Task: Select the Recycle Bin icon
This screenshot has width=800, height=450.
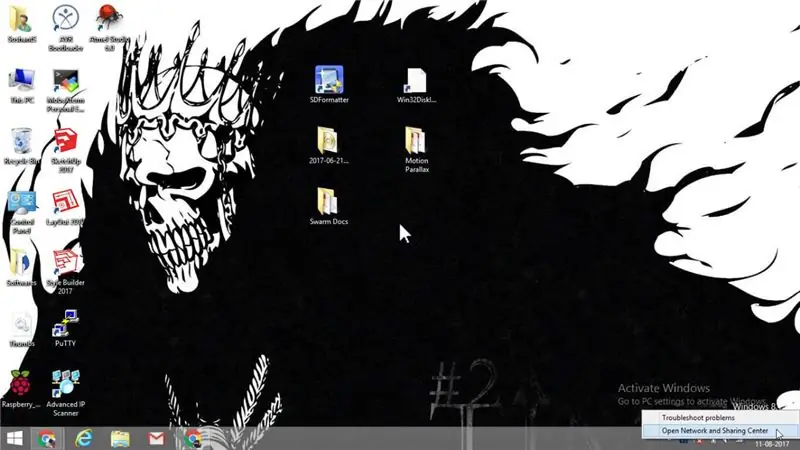Action: pos(21,146)
